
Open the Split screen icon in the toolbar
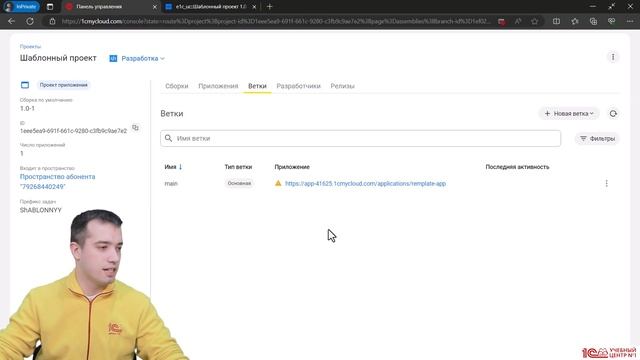coord(556,21)
